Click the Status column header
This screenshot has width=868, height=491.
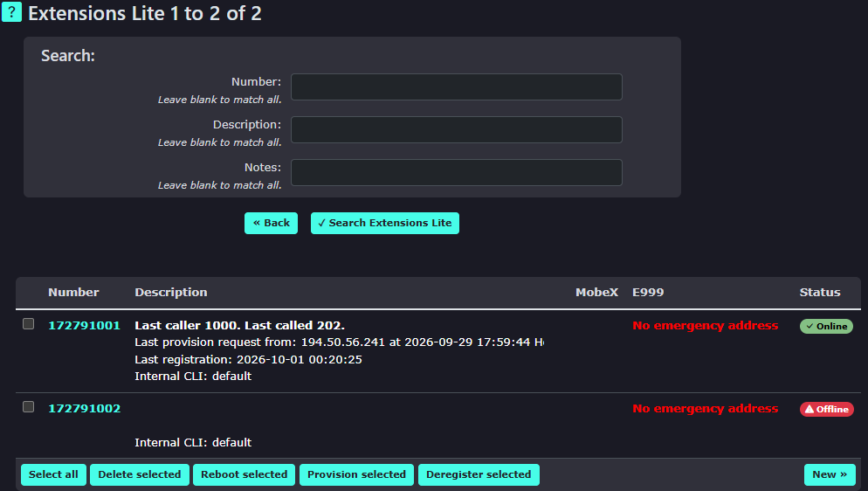tap(820, 293)
